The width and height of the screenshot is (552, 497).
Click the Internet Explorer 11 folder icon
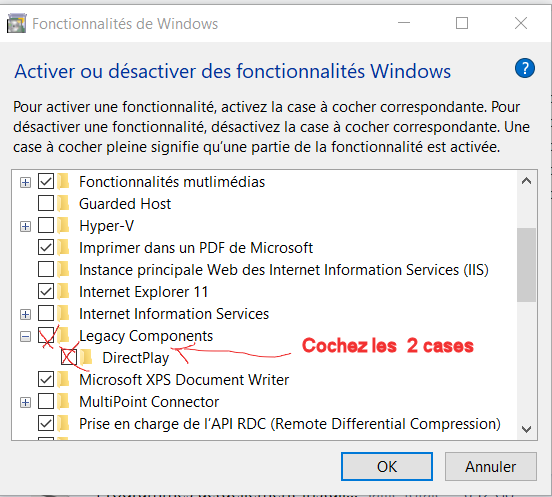pos(64,292)
